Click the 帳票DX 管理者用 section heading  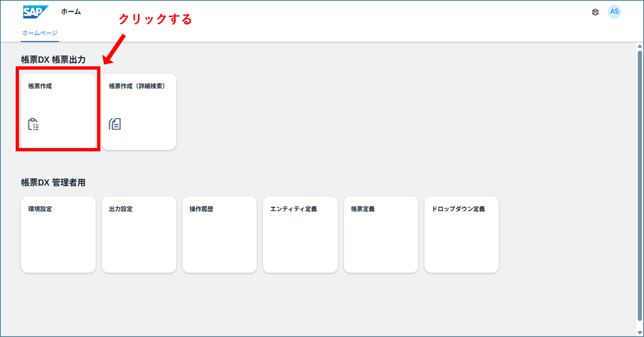click(53, 183)
